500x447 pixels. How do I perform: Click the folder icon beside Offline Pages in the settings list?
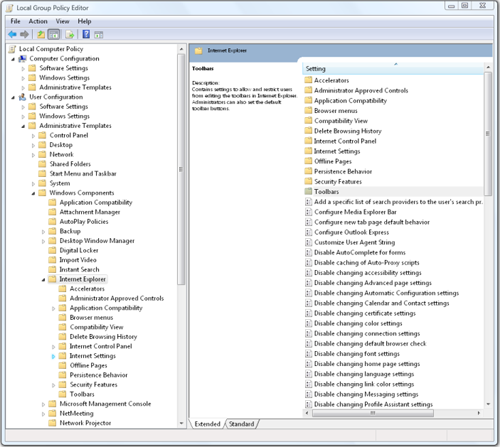pyautogui.click(x=308, y=161)
